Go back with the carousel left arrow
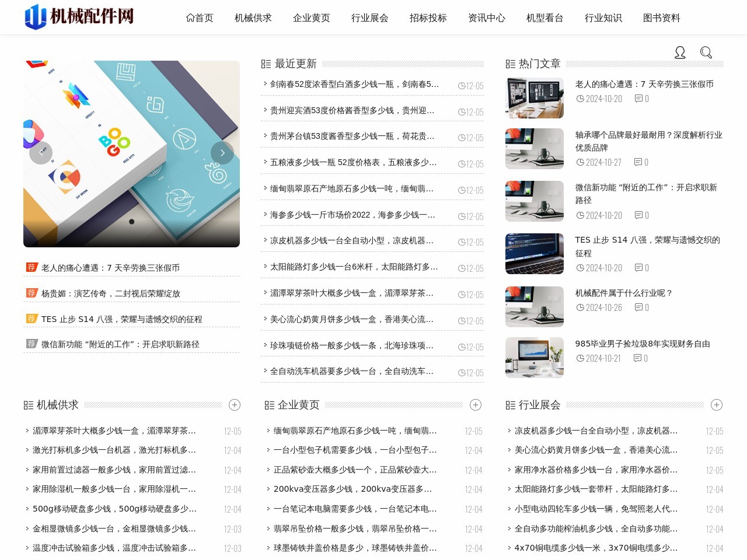 click(40, 152)
